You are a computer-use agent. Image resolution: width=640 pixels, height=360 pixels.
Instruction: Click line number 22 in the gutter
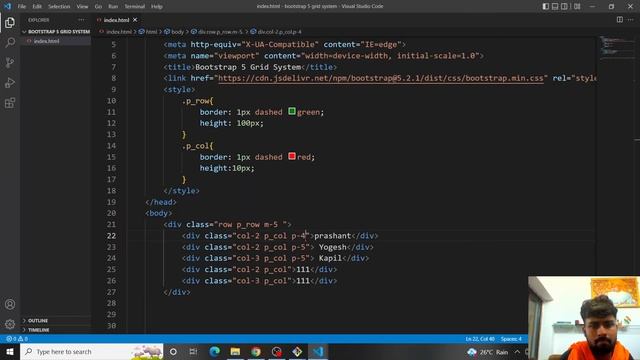(x=111, y=236)
